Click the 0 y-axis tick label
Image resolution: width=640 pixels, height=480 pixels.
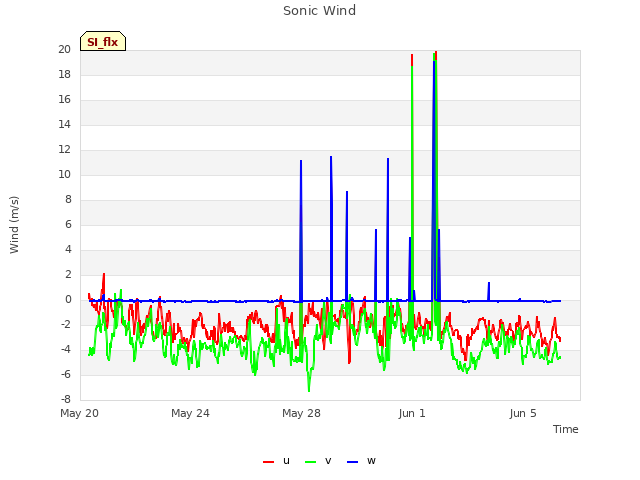68,300
